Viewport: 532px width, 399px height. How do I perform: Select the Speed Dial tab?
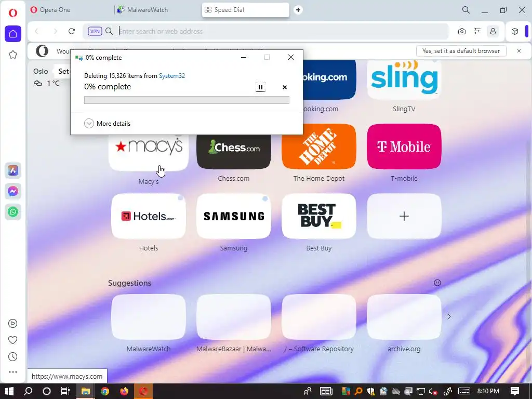tap(246, 10)
